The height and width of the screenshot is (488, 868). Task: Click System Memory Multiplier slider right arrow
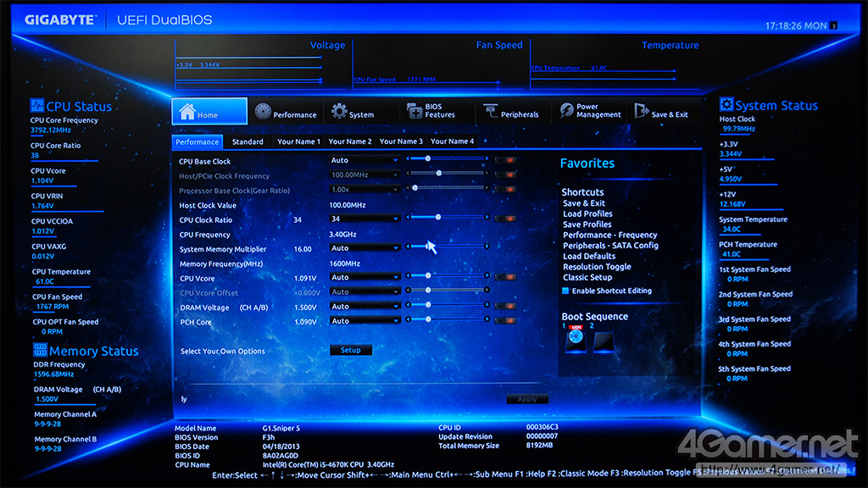[x=487, y=247]
